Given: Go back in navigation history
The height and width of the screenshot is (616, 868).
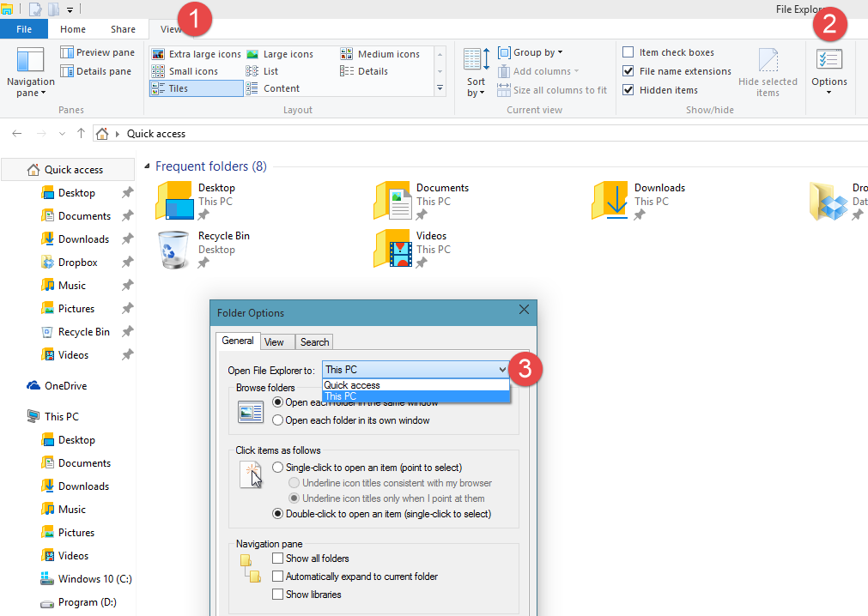Looking at the screenshot, I should pyautogui.click(x=17, y=133).
